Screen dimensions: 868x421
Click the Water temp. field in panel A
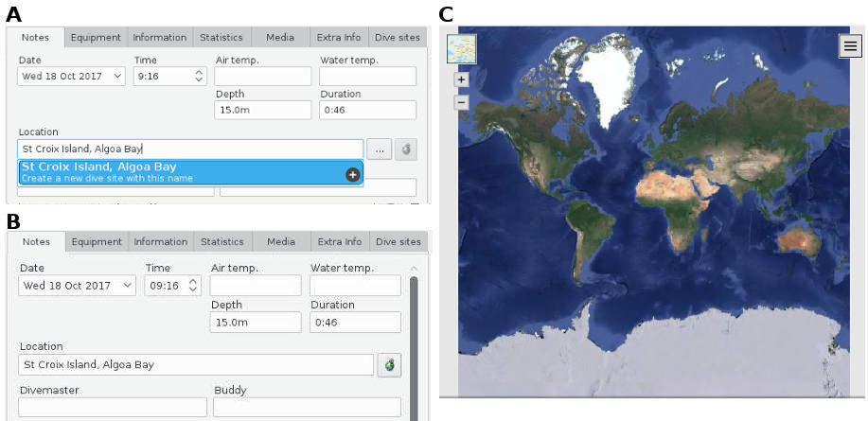tap(367, 77)
